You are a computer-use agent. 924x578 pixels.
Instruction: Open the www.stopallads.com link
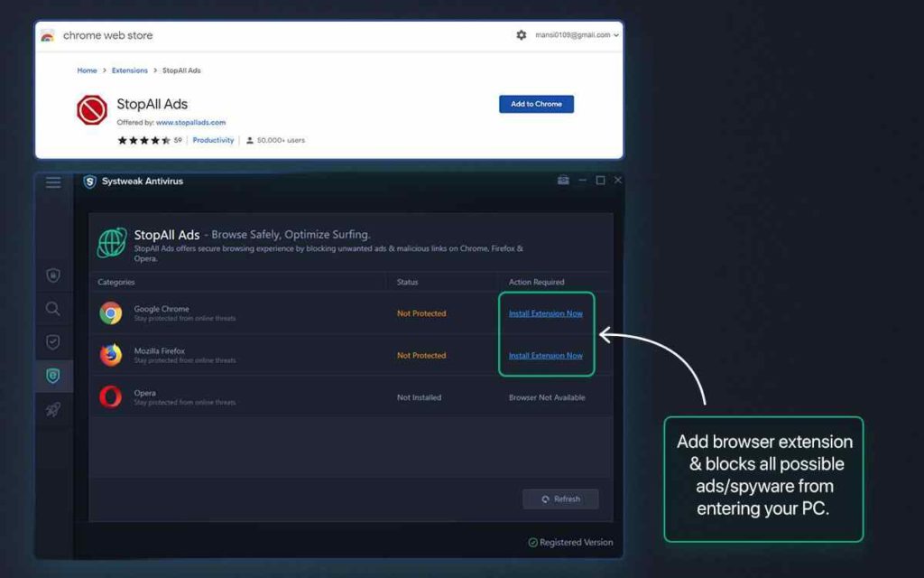coord(190,122)
